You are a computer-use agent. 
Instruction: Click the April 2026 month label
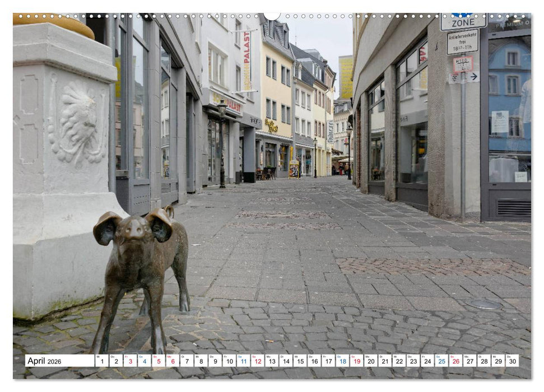click(x=46, y=361)
